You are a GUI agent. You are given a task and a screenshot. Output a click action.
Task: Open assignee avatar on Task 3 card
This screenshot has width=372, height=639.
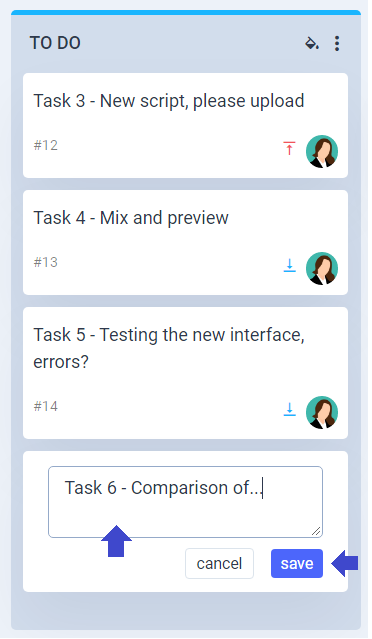click(322, 152)
